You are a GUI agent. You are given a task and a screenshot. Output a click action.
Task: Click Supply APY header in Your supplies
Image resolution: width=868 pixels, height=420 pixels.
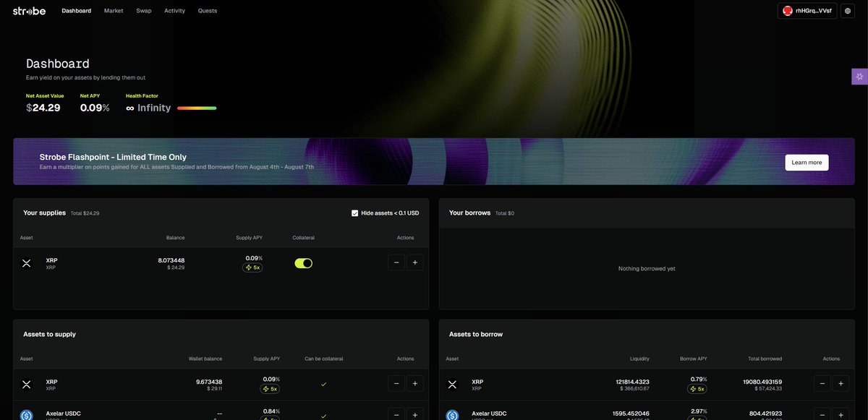249,238
